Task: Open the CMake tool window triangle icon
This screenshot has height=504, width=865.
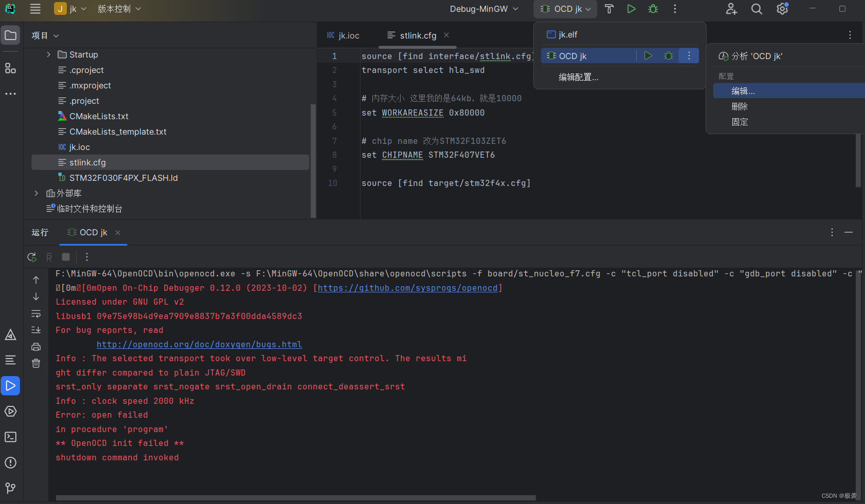Action: [x=10, y=335]
